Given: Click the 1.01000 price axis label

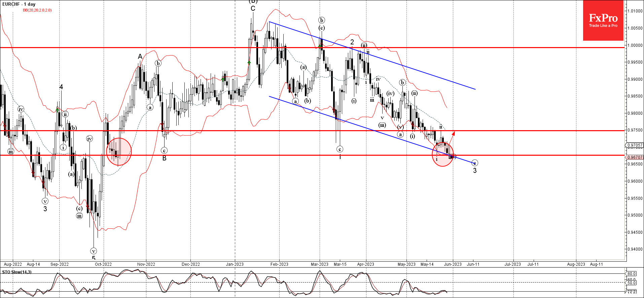Looking at the screenshot, I should [635, 11].
